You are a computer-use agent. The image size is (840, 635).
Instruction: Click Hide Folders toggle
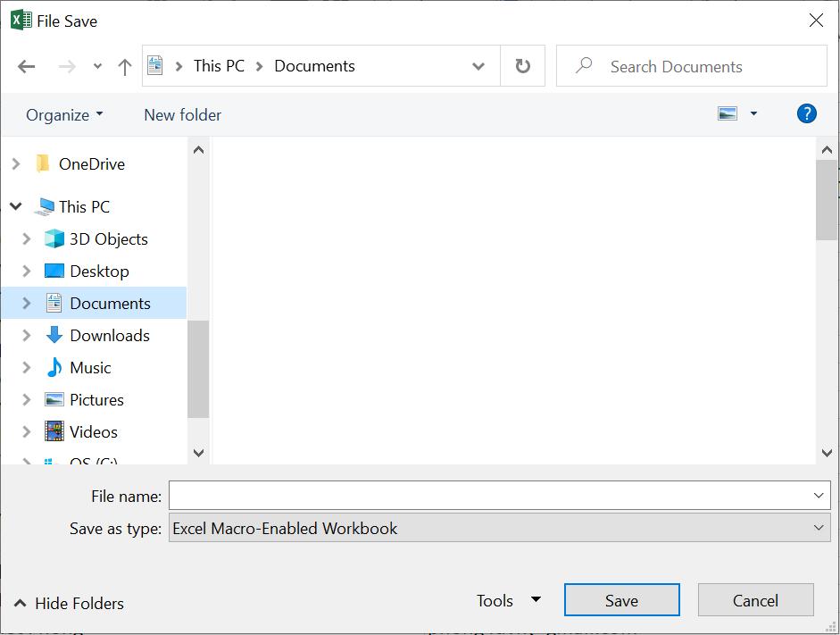pos(69,604)
